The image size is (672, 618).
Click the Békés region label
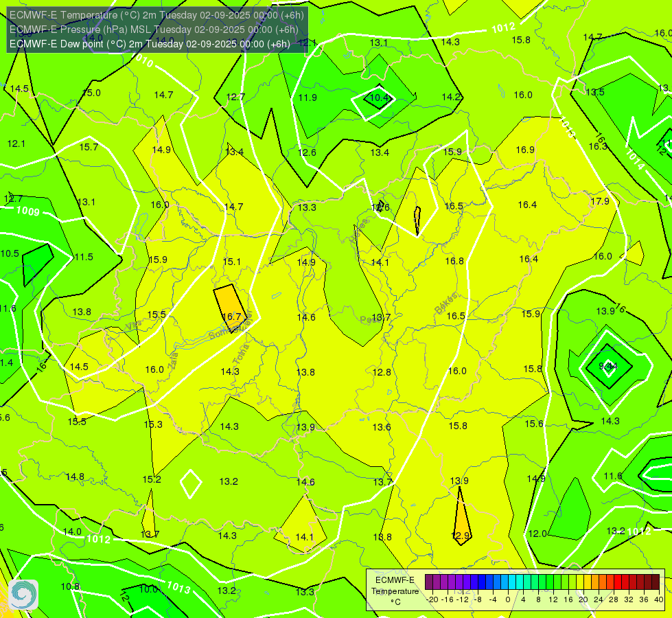click(x=446, y=304)
